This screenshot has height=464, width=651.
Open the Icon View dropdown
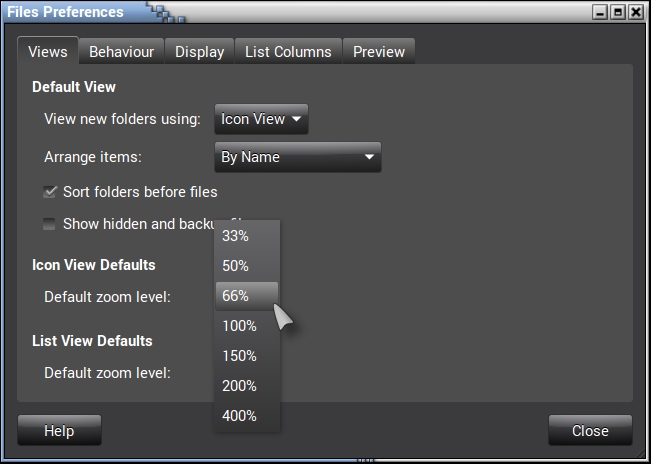pos(261,119)
